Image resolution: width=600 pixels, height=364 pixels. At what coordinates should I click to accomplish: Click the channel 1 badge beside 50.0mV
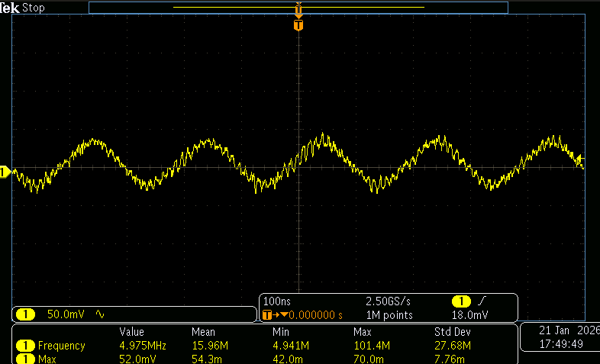(x=26, y=314)
